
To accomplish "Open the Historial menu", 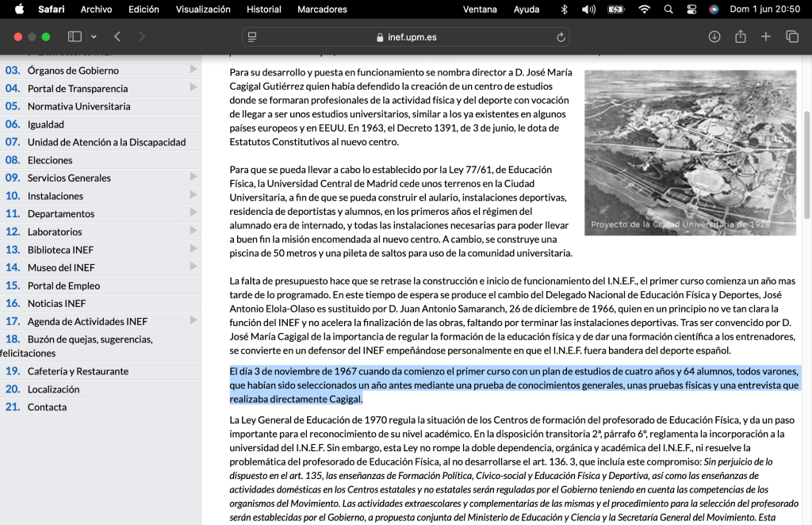I will tap(263, 9).
